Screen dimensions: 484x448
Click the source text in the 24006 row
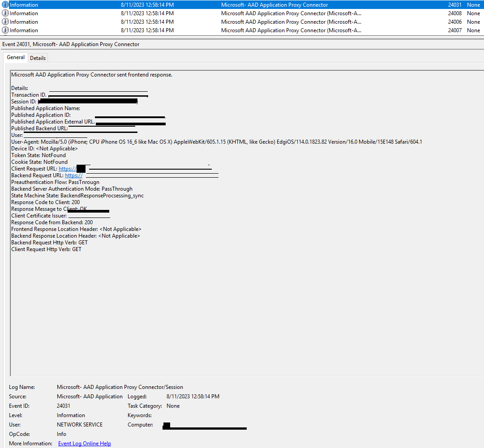291,22
